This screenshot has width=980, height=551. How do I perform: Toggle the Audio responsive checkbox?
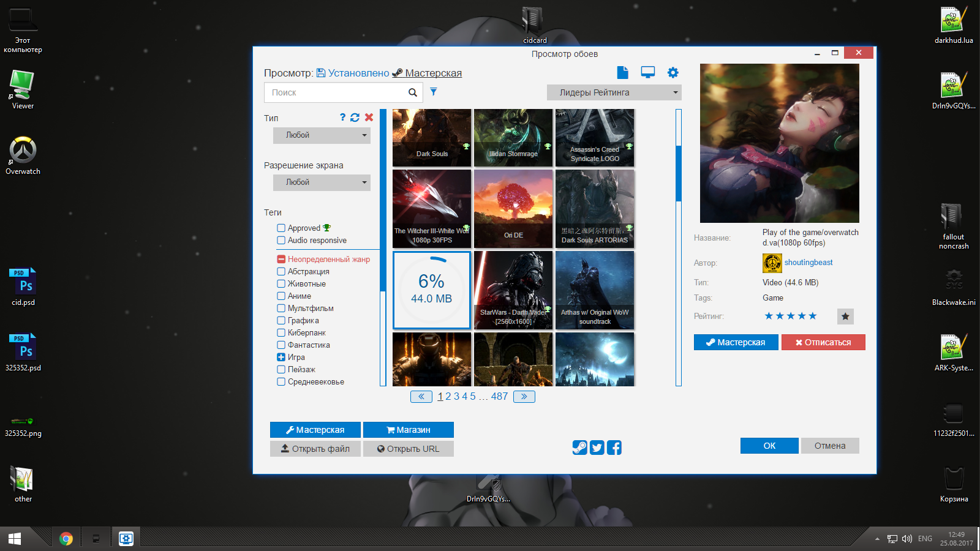pyautogui.click(x=281, y=241)
